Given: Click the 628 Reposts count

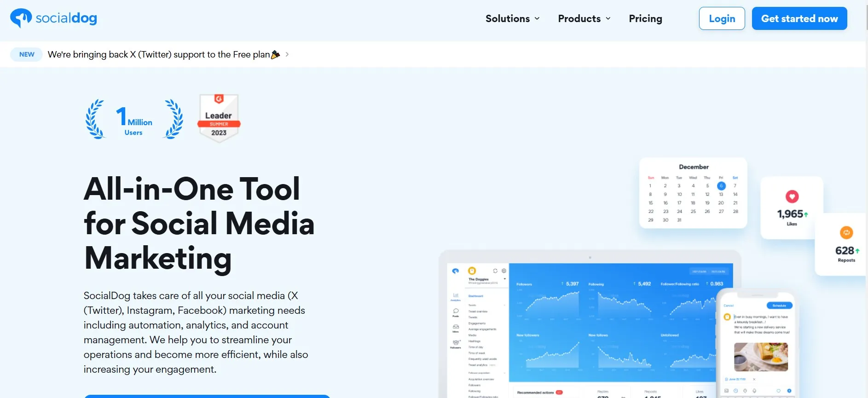Looking at the screenshot, I should [845, 251].
